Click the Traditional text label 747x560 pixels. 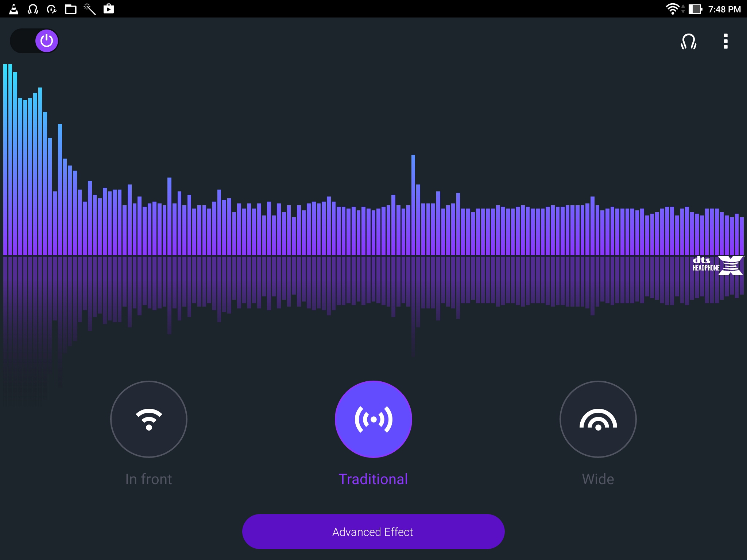373,479
